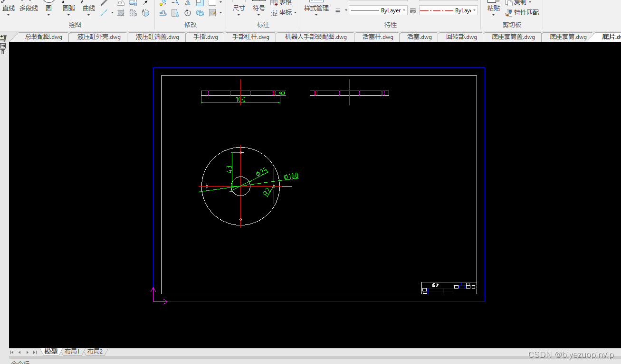This screenshot has height=364, width=621.
Task: Click the 粘贴 paste button label
Action: click(x=494, y=8)
